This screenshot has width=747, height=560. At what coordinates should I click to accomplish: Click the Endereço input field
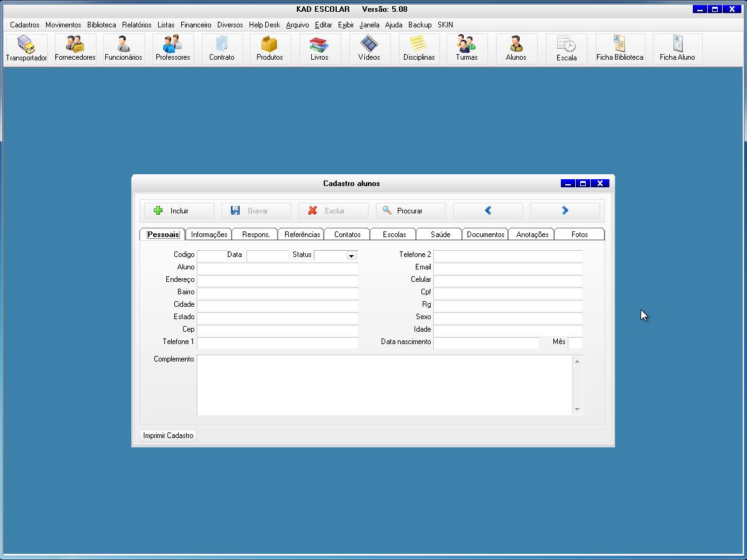[x=278, y=280]
